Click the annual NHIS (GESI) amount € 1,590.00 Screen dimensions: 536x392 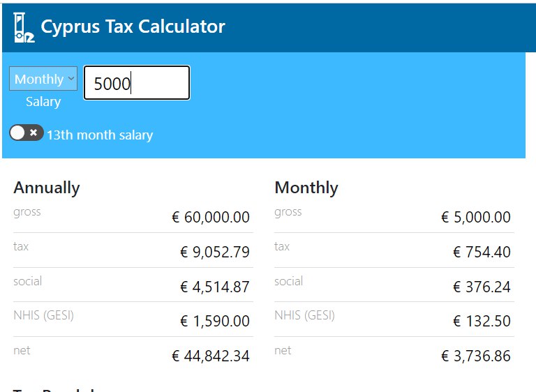coord(215,322)
